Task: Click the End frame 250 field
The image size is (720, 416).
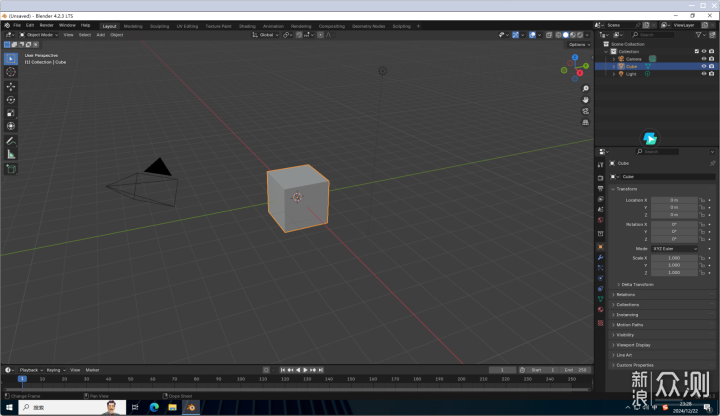Action: [x=575, y=370]
